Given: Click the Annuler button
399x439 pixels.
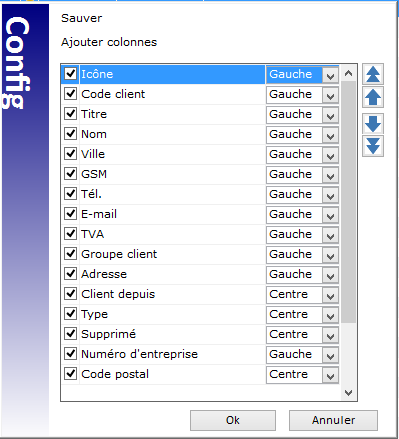Looking at the screenshot, I should pos(333,420).
